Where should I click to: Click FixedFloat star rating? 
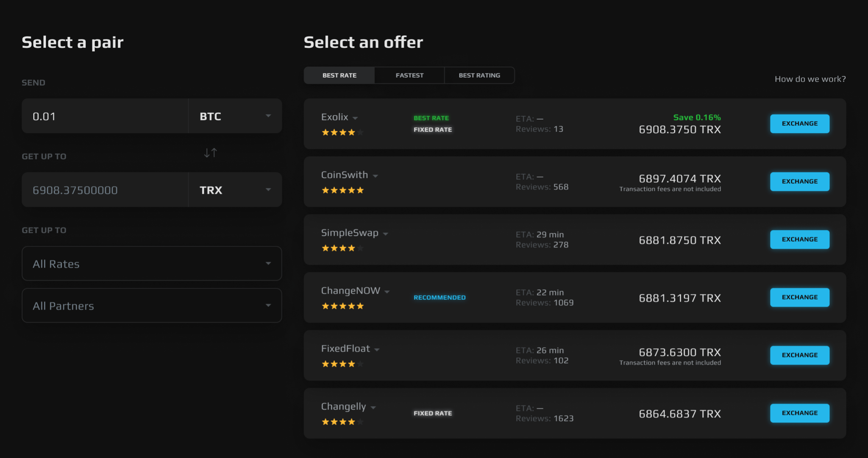pos(342,364)
